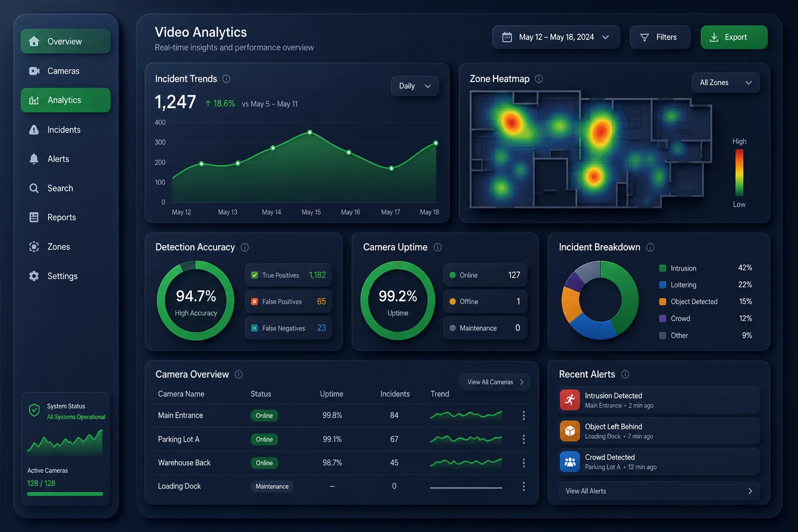Toggle the Offline status indicator row
This screenshot has height=532, width=798.
pos(485,302)
